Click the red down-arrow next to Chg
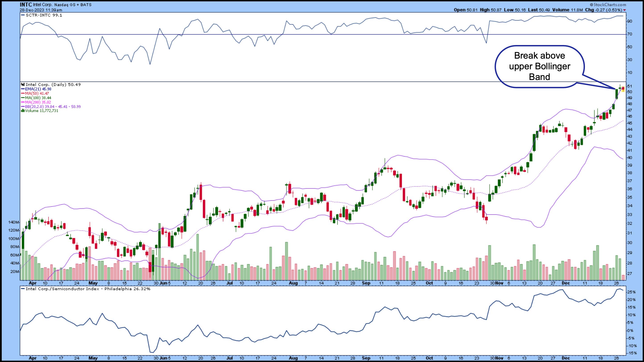 [624, 10]
